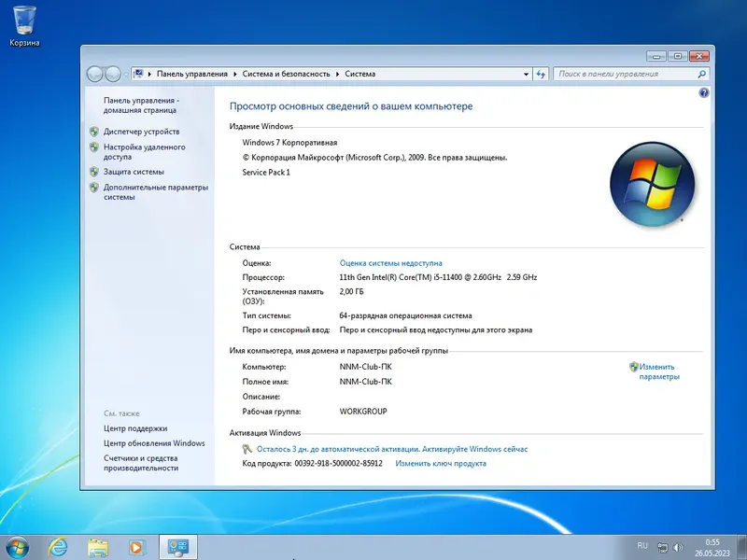Open Защита системы link

coord(134,172)
